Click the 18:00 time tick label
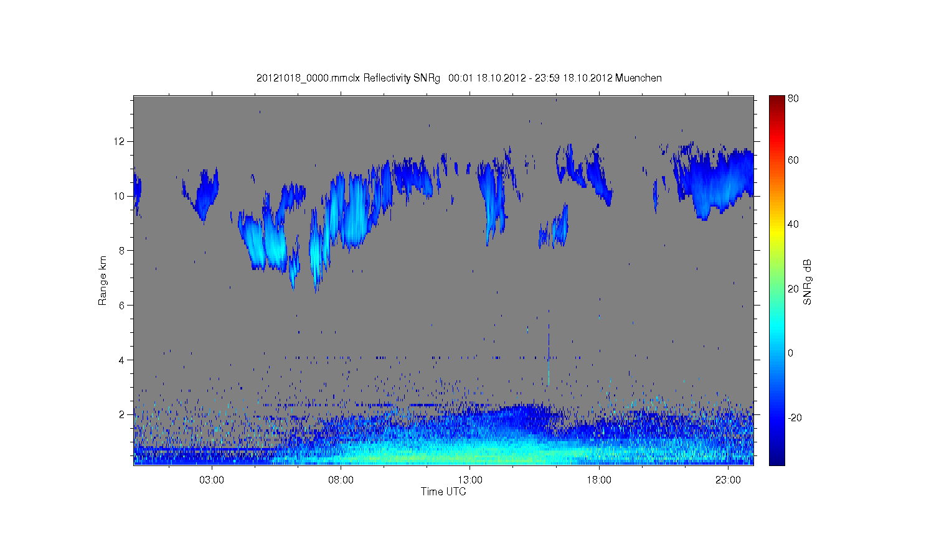934x560 pixels. [599, 480]
